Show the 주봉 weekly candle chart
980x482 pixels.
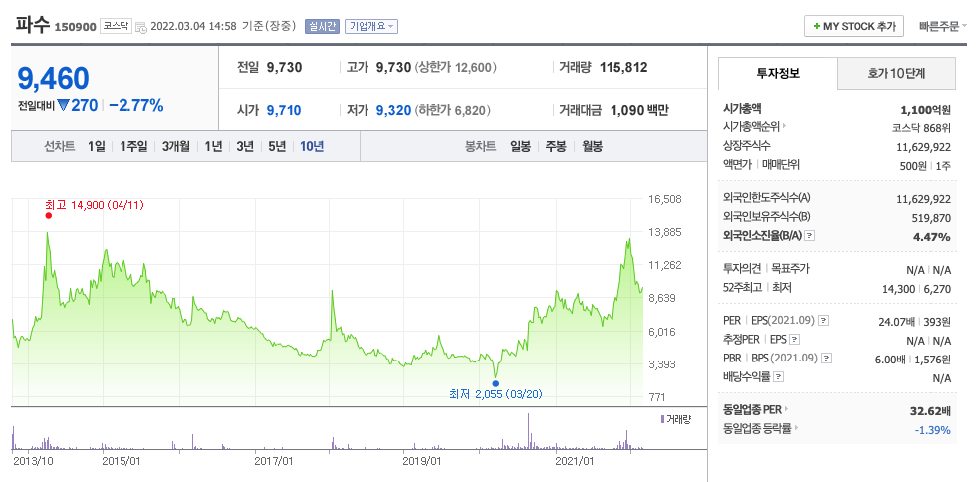556,147
